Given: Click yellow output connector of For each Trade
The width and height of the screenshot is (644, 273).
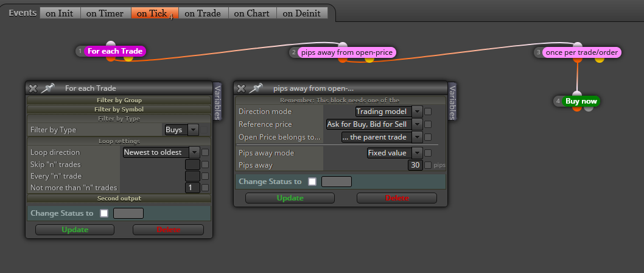Looking at the screenshot, I should (x=128, y=58).
